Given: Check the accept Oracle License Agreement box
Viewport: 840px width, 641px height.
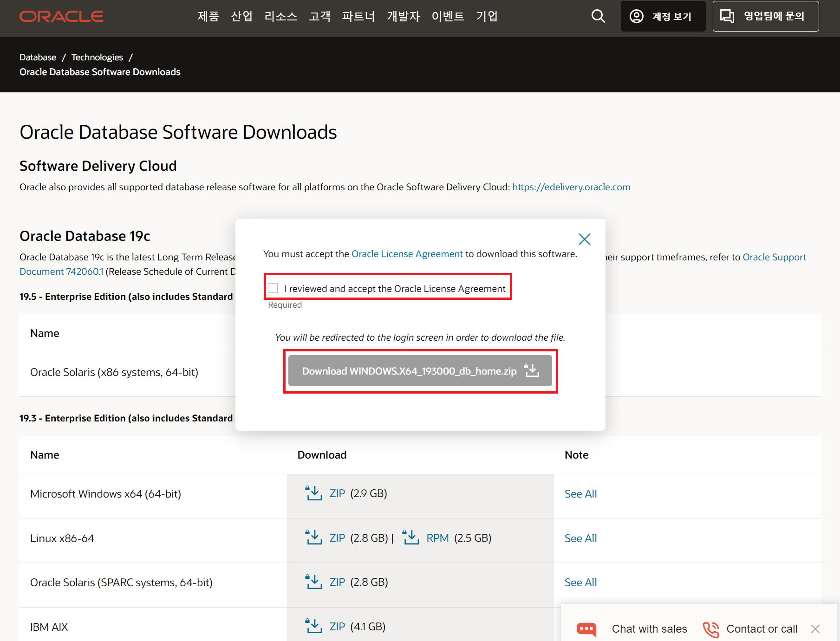Looking at the screenshot, I should [273, 288].
